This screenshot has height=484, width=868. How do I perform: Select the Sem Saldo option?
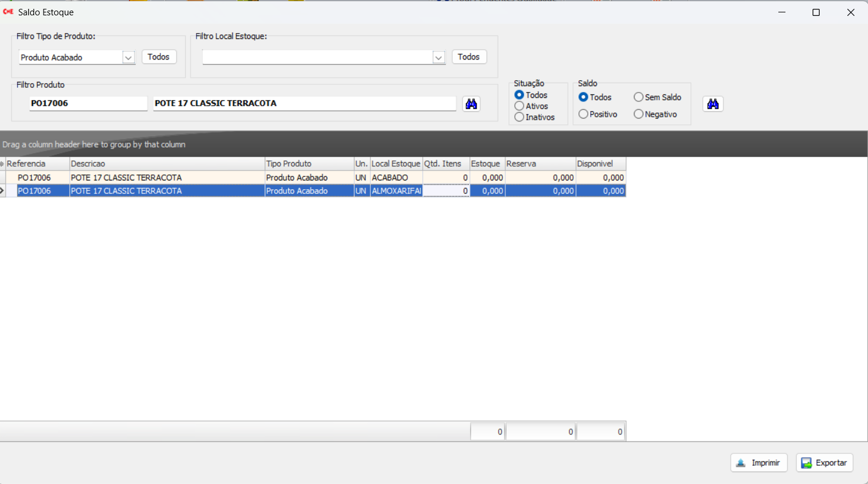(639, 97)
